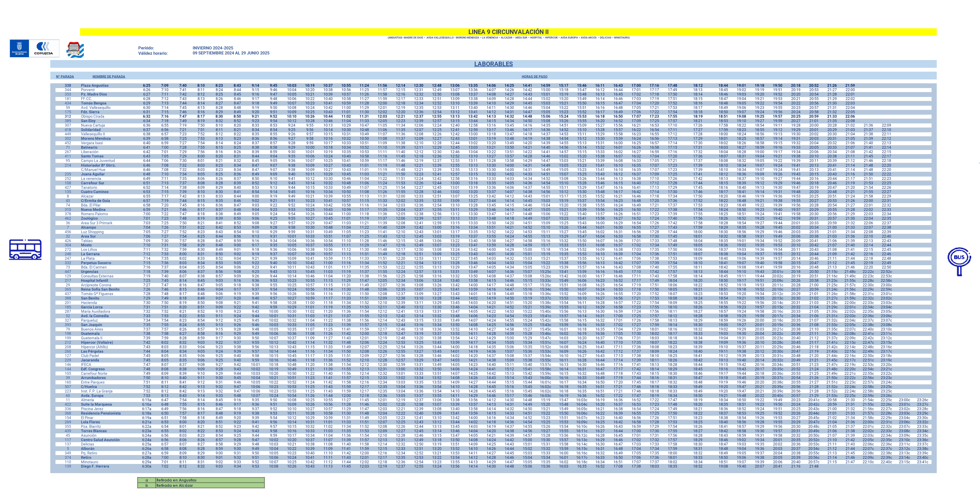This screenshot has height=499, width=980.
Task: Select the Luz Shopping stop
Action: (92, 232)
